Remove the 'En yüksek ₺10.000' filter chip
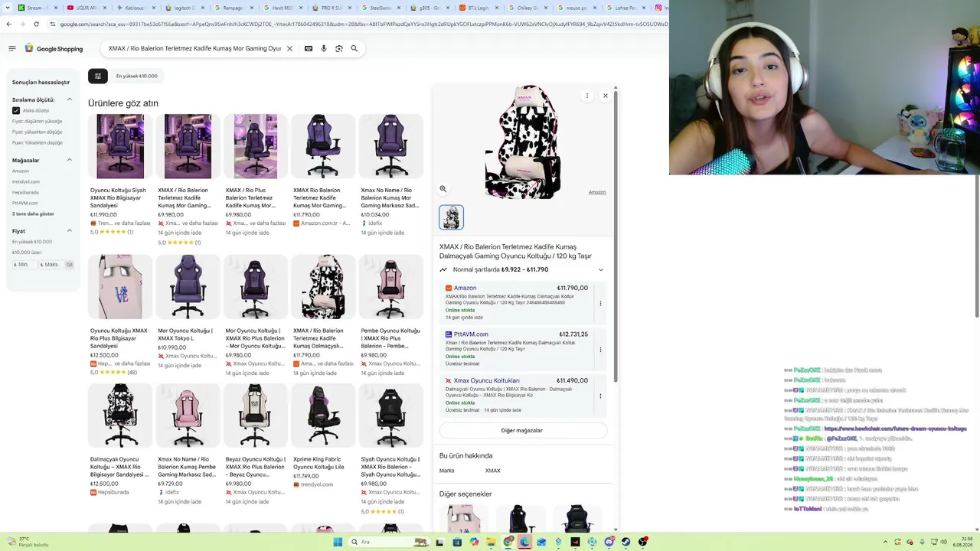The width and height of the screenshot is (980, 551). pos(136,76)
